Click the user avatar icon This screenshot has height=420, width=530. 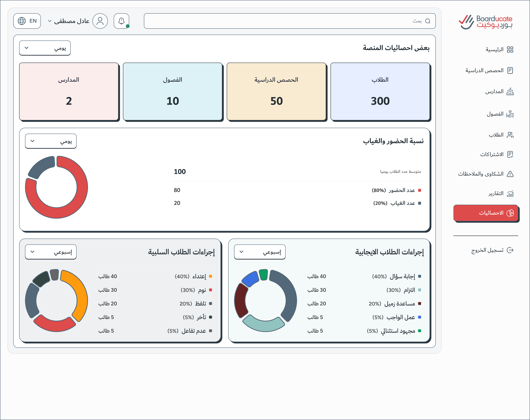100,21
